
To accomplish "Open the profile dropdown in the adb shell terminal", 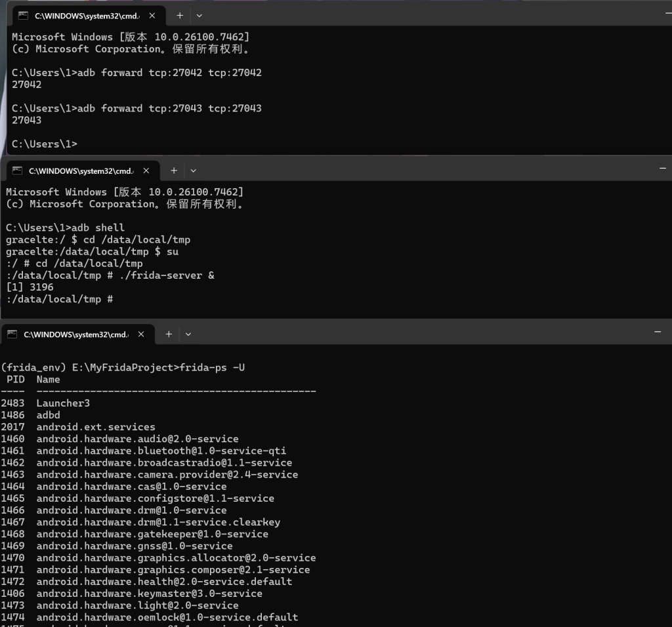I will (x=193, y=171).
